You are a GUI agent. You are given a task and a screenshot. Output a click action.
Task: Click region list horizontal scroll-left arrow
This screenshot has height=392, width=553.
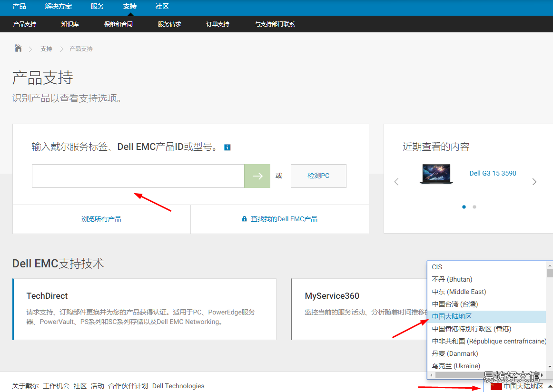[x=432, y=375]
